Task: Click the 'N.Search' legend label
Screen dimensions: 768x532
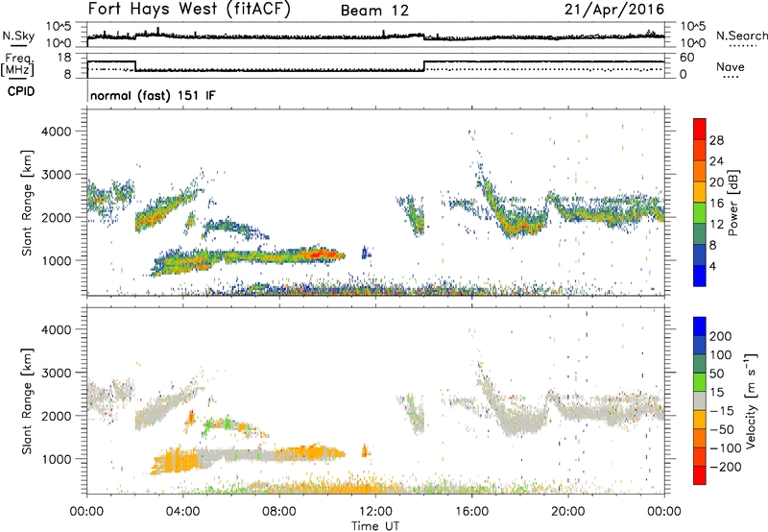Action: click(x=741, y=36)
